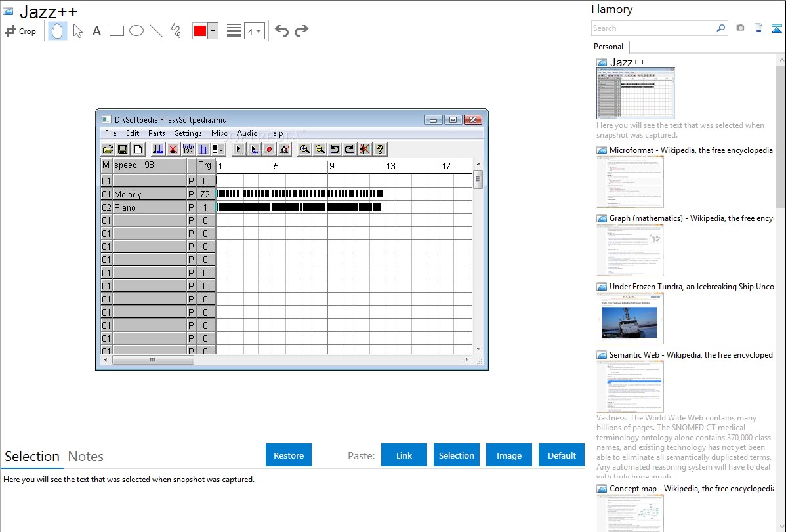Select the hand pan tool
The height and width of the screenshot is (532, 786).
pyautogui.click(x=57, y=31)
